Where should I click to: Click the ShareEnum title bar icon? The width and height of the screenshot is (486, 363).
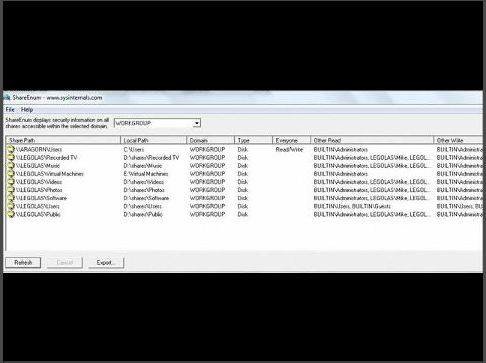[7, 98]
